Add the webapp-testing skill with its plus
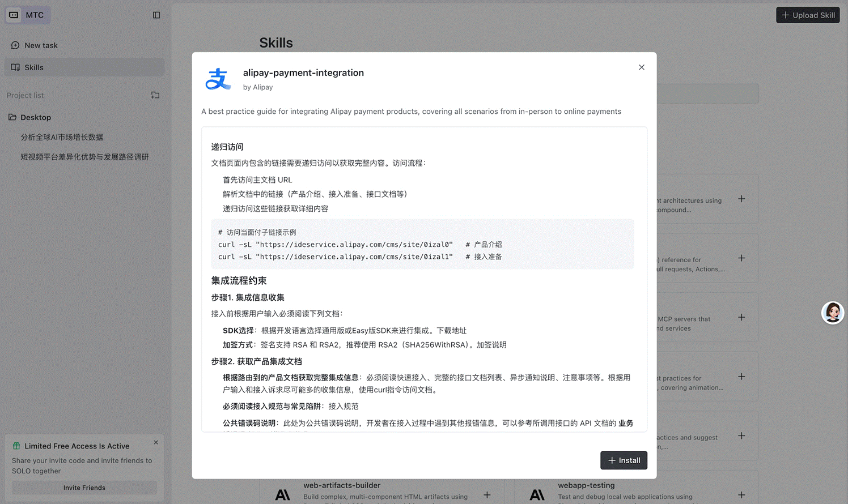 [x=741, y=495]
